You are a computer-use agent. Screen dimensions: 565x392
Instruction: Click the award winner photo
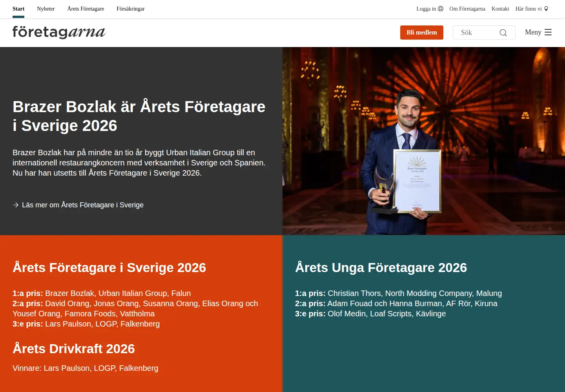(x=424, y=141)
